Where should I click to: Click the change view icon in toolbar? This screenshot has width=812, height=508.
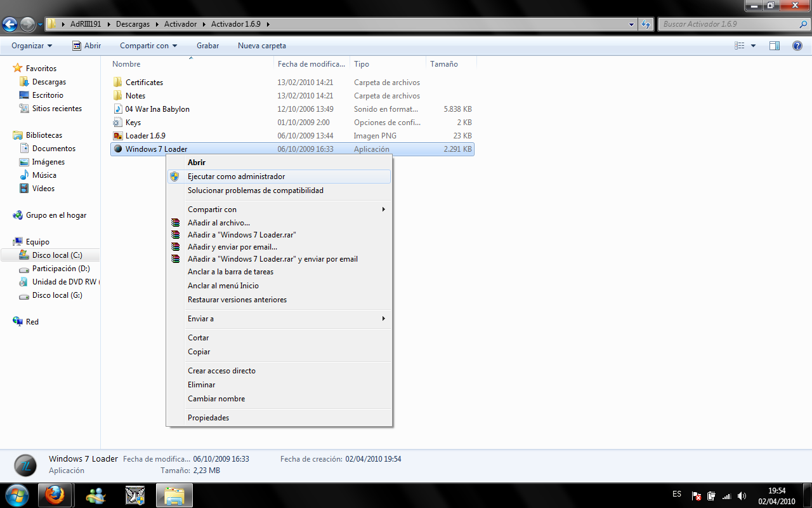pyautogui.click(x=739, y=46)
